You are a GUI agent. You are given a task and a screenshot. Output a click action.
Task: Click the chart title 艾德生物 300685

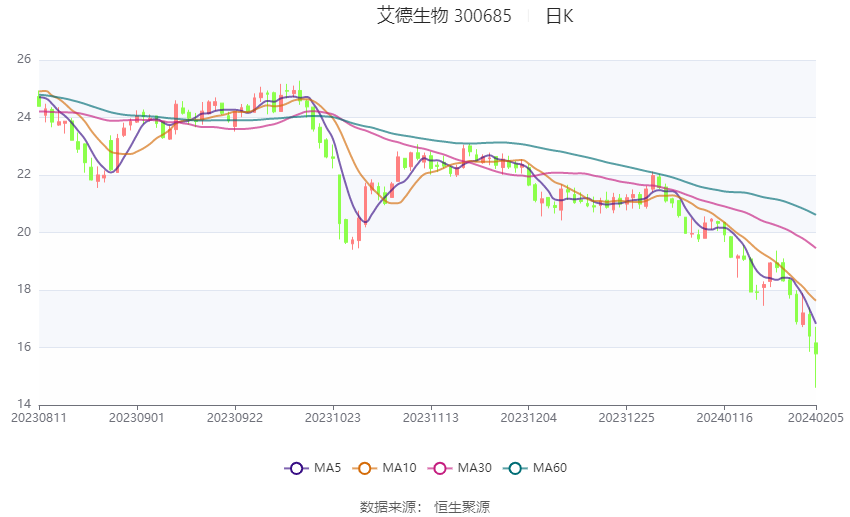(444, 16)
